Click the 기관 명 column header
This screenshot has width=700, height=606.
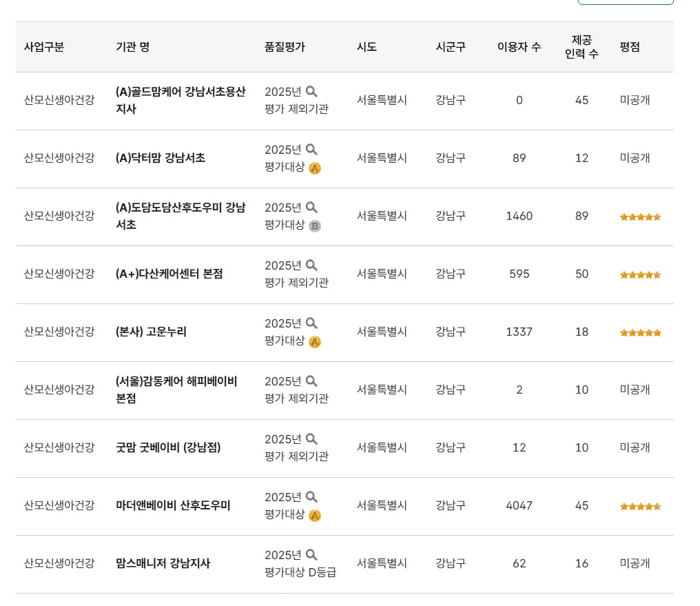[132, 47]
